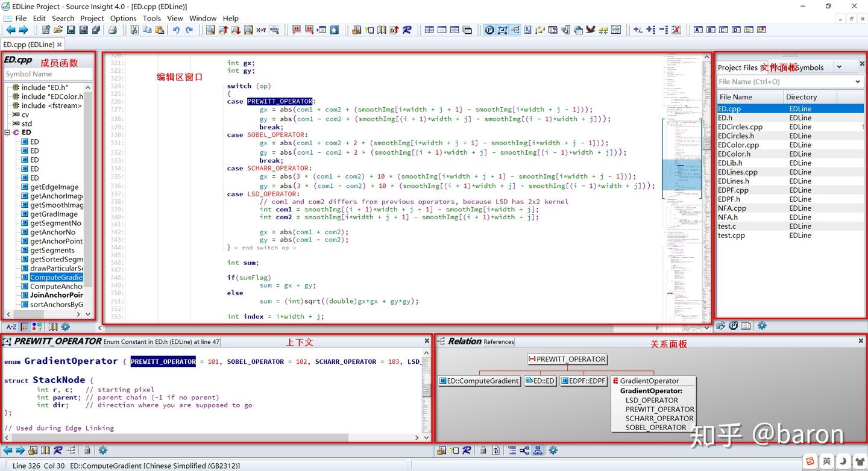The width and height of the screenshot is (868, 471).
Task: Collapse the ED class tree node
Action: pyautogui.click(x=8, y=133)
